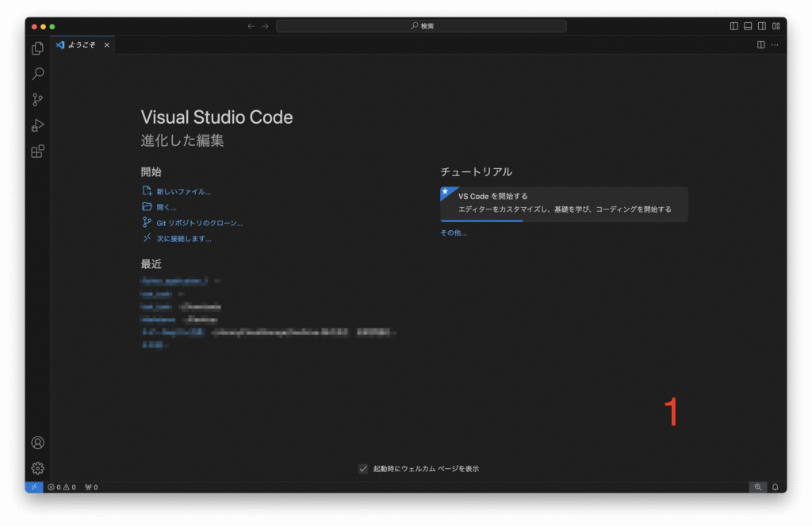
Task: Open VS Code を開始する tutorial card
Action: (x=564, y=204)
